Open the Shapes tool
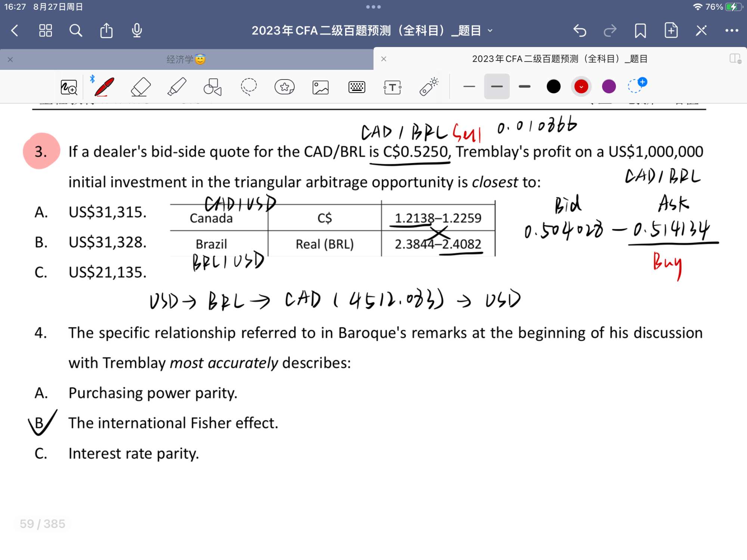 [213, 87]
